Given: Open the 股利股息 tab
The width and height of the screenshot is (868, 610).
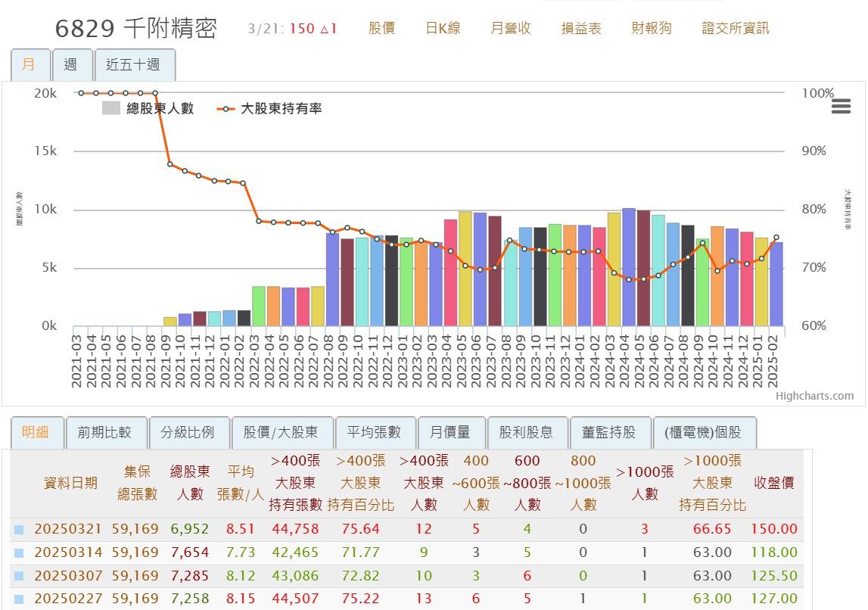Looking at the screenshot, I should (527, 432).
